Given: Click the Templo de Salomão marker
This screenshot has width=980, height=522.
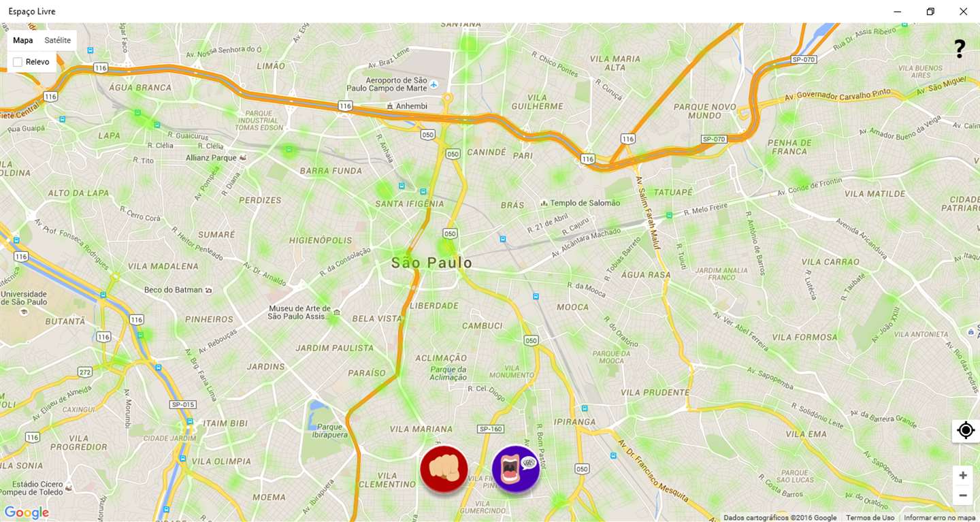Looking at the screenshot, I should (x=544, y=203).
